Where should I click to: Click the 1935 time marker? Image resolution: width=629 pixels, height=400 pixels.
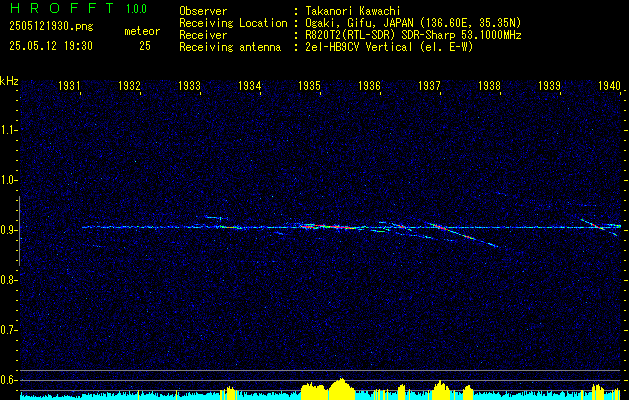click(x=310, y=85)
